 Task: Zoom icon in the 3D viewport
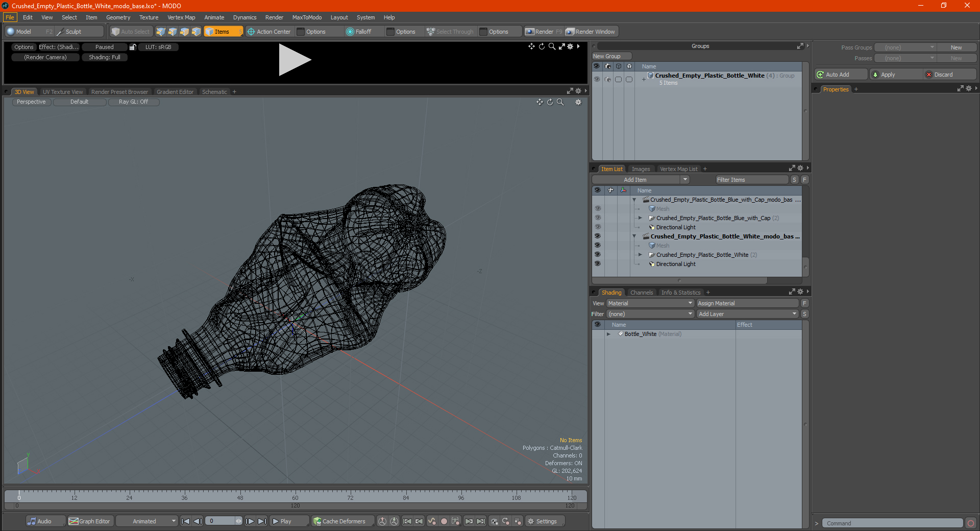click(x=560, y=102)
